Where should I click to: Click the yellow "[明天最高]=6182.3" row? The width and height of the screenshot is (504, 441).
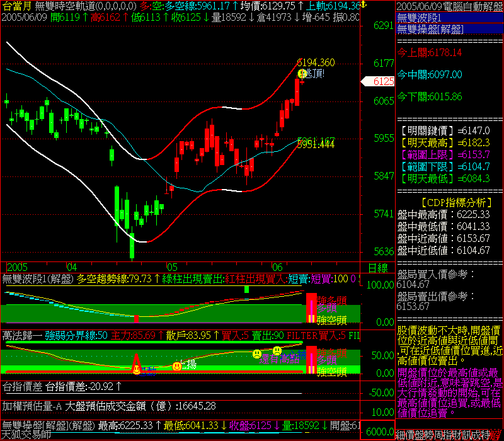445,143
